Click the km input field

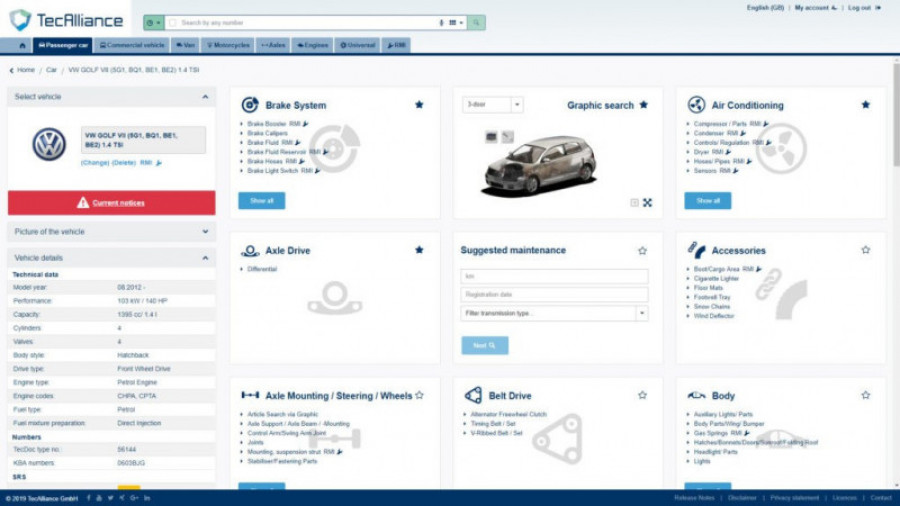554,277
